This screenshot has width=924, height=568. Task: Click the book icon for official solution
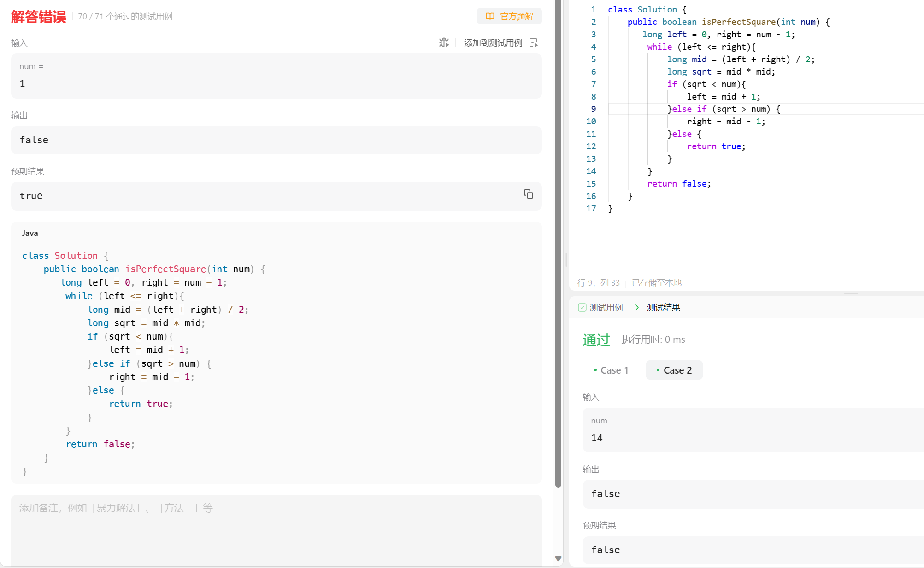pyautogui.click(x=490, y=17)
